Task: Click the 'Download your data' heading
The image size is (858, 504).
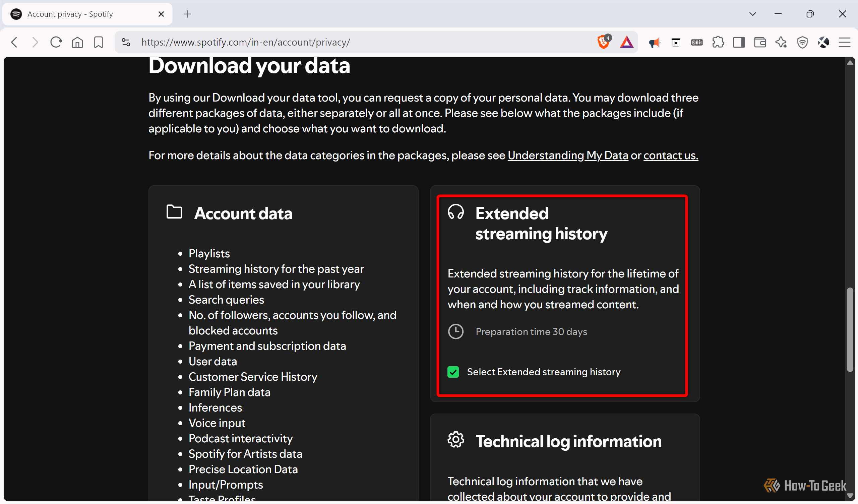Action: coord(249,65)
